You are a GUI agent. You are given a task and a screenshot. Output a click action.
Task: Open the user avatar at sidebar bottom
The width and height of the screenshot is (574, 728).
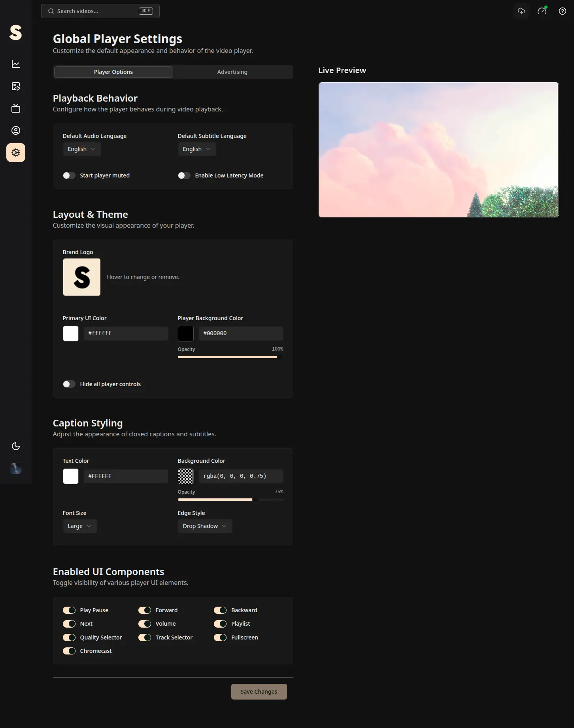coord(16,468)
